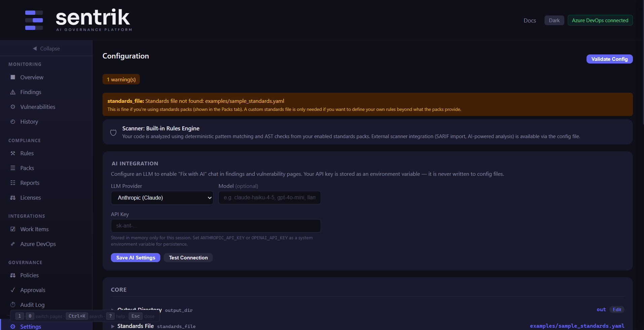Click the Test Connection button
The image size is (644, 330).
[188, 258]
